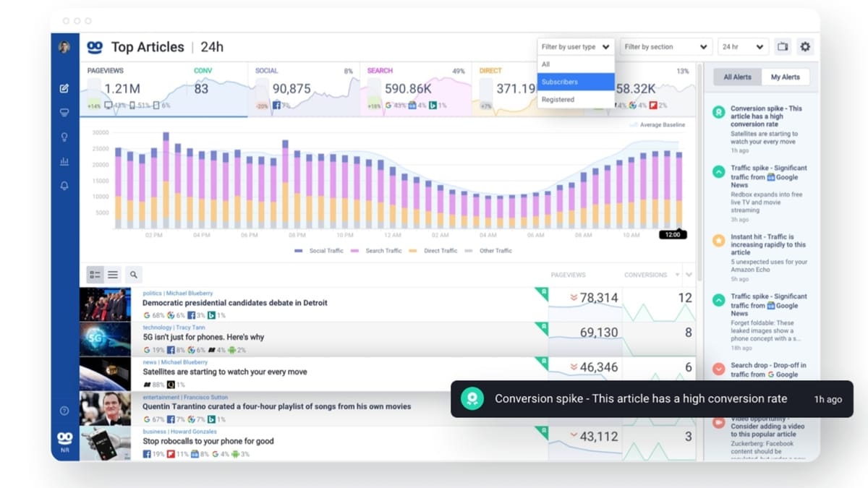Click the Pageviews column header
Image resolution: width=868 pixels, height=488 pixels.
(x=569, y=275)
